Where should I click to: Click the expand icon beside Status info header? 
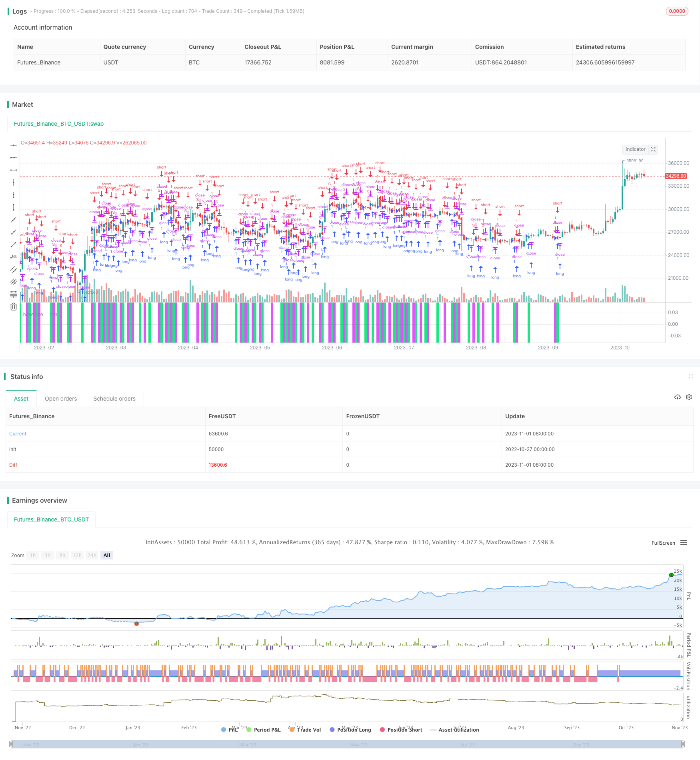point(690,376)
